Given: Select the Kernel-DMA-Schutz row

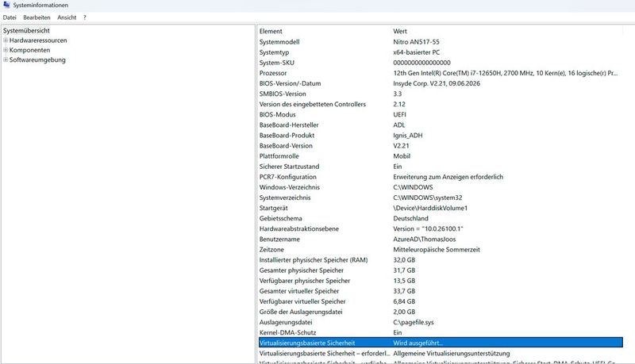Looking at the screenshot, I should tap(441, 332).
